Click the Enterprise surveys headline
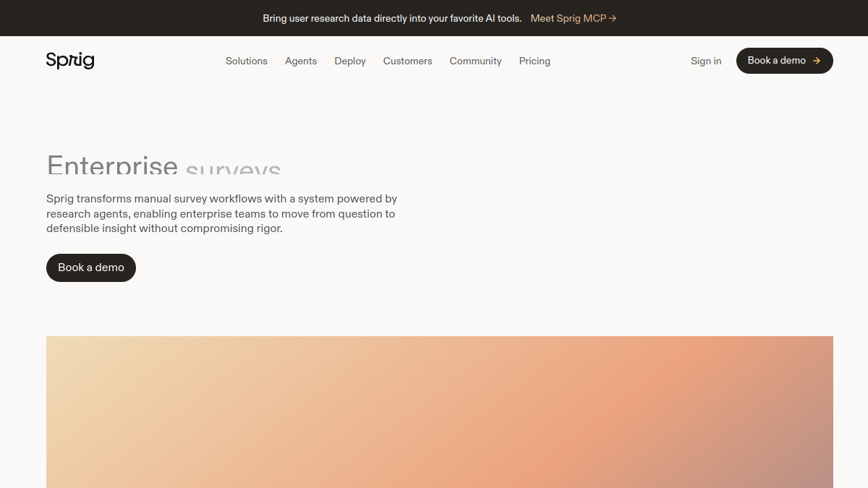Screen dimensions: 868x488 pyautogui.click(x=228, y=165)
